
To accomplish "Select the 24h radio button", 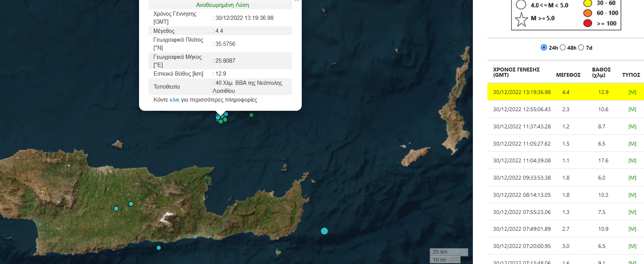I will pyautogui.click(x=544, y=47).
